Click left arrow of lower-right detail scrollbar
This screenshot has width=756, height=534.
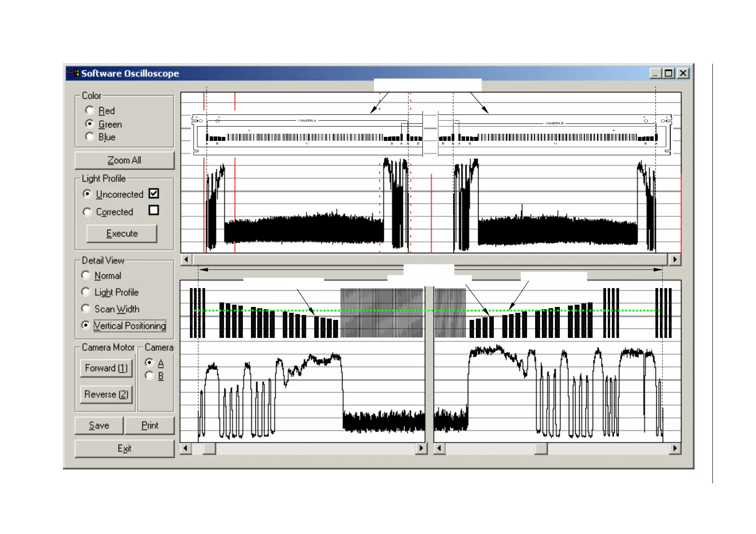[440, 448]
